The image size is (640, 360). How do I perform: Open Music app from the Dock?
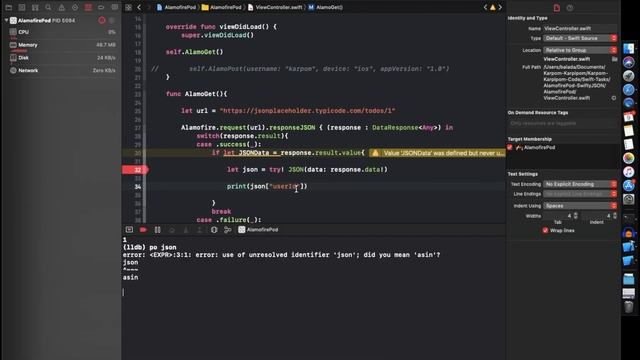tap(629, 172)
